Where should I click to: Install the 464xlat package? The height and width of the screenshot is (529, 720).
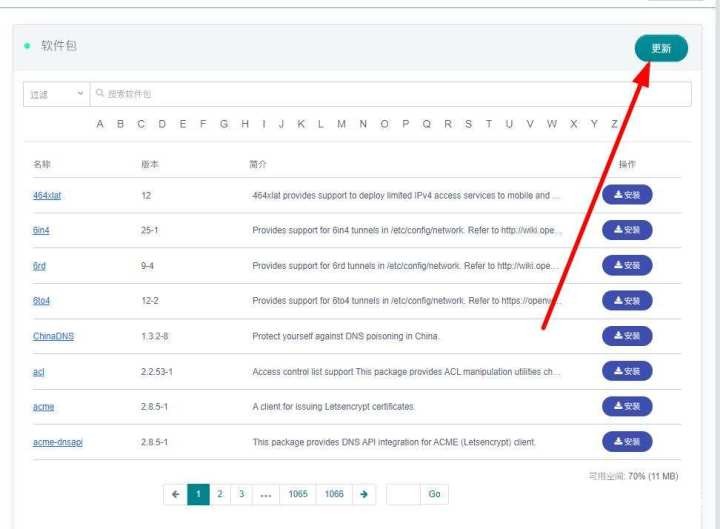[627, 195]
